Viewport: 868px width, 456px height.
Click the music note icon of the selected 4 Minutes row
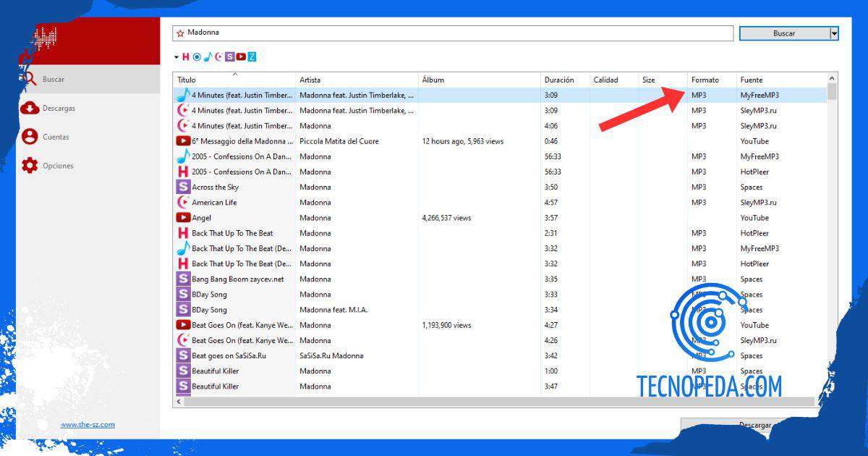click(x=183, y=95)
